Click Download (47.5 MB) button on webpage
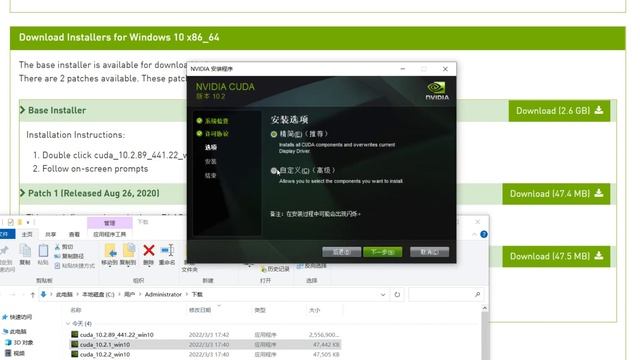The height and width of the screenshot is (360, 640). point(556,256)
